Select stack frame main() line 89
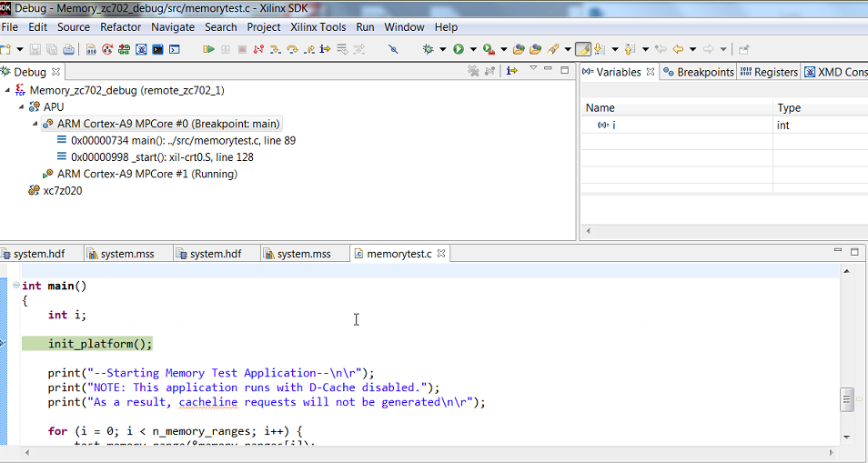Image resolution: width=868 pixels, height=463 pixels. click(177, 140)
